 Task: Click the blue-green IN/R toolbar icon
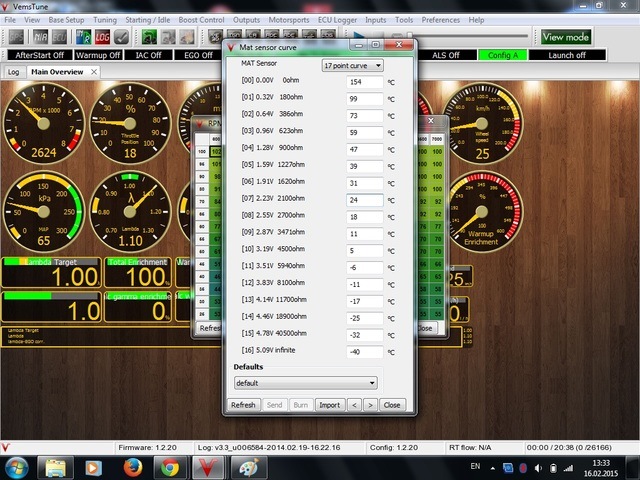click(x=84, y=38)
